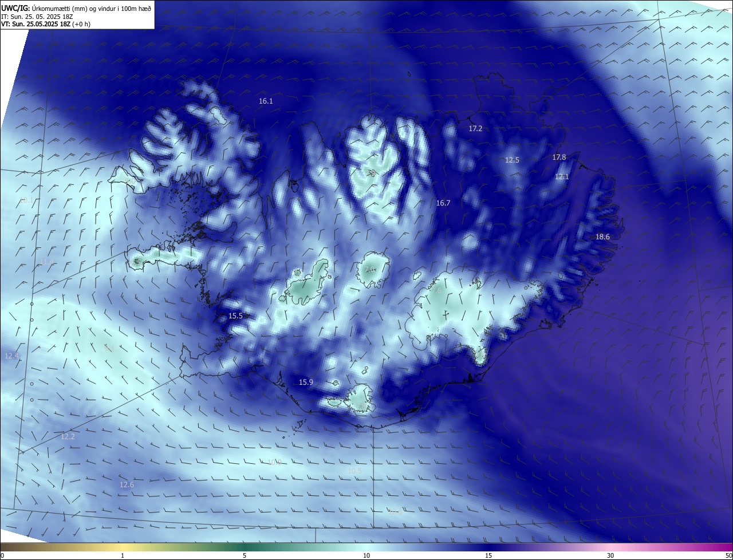Click the faint 10.1 value at far west
733x560 pixels.
(26, 200)
